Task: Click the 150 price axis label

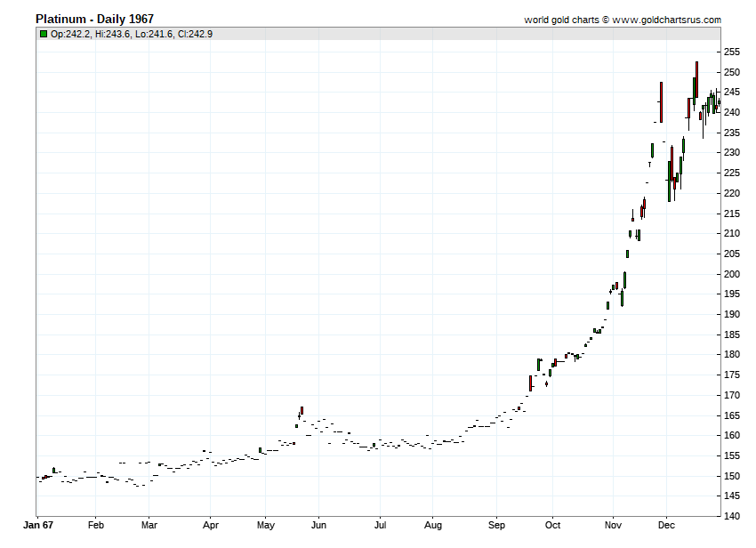Action: tap(731, 476)
